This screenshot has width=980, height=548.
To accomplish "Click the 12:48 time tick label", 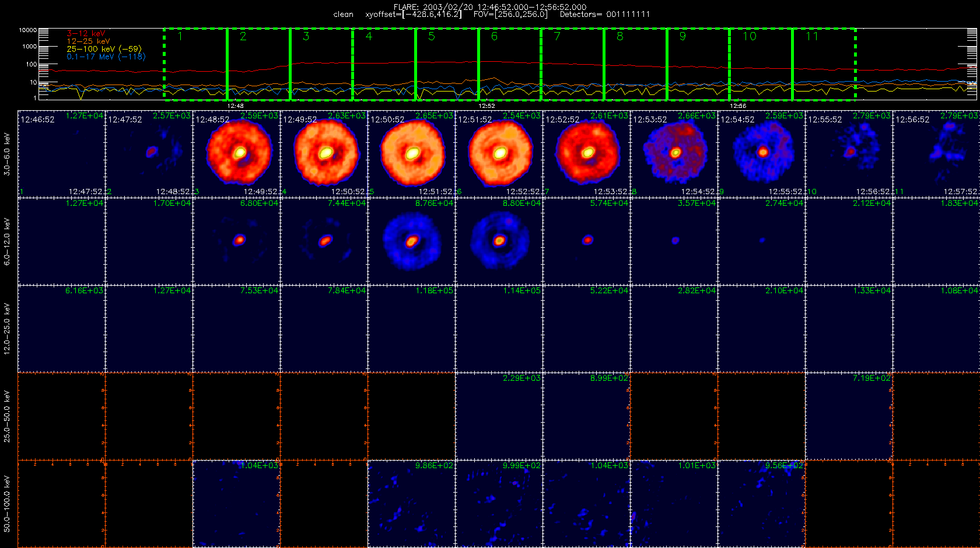I will click(x=235, y=106).
